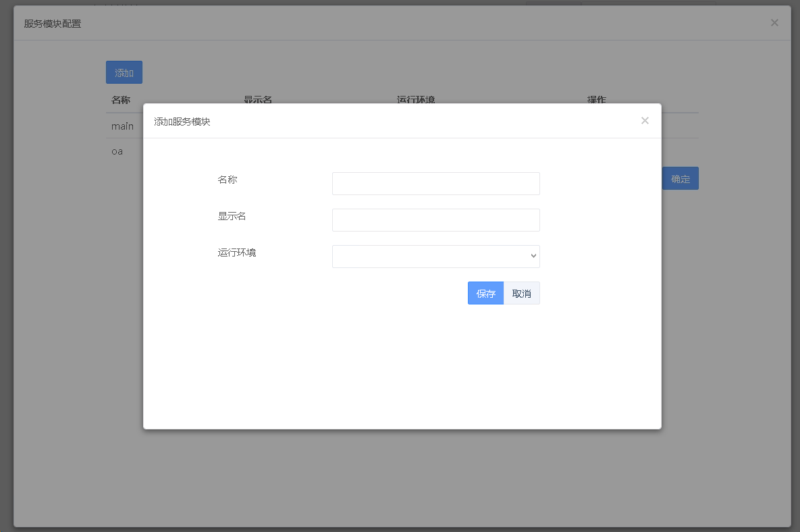
Task: Focus the 显示名 text input
Action: click(435, 220)
